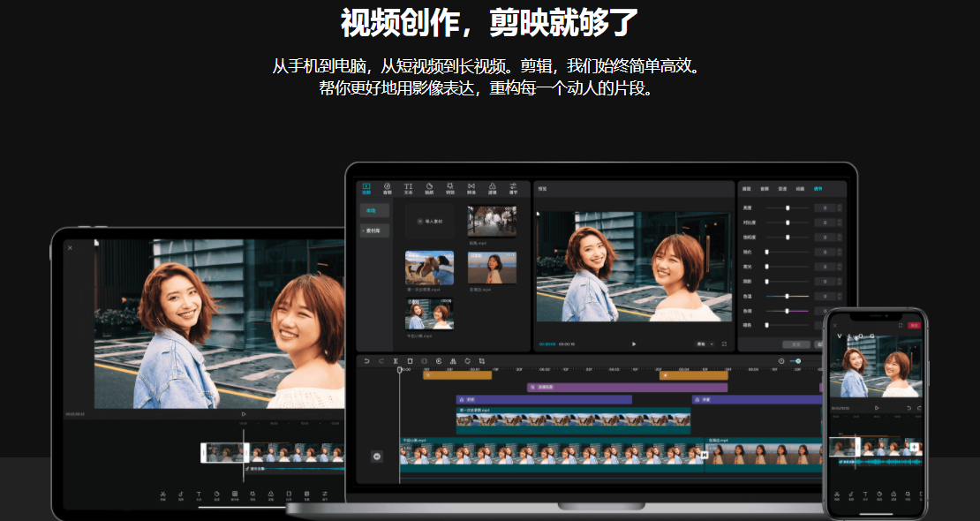The width and height of the screenshot is (980, 521).
Task: Click the brightness value stepper arrows
Action: click(x=840, y=208)
